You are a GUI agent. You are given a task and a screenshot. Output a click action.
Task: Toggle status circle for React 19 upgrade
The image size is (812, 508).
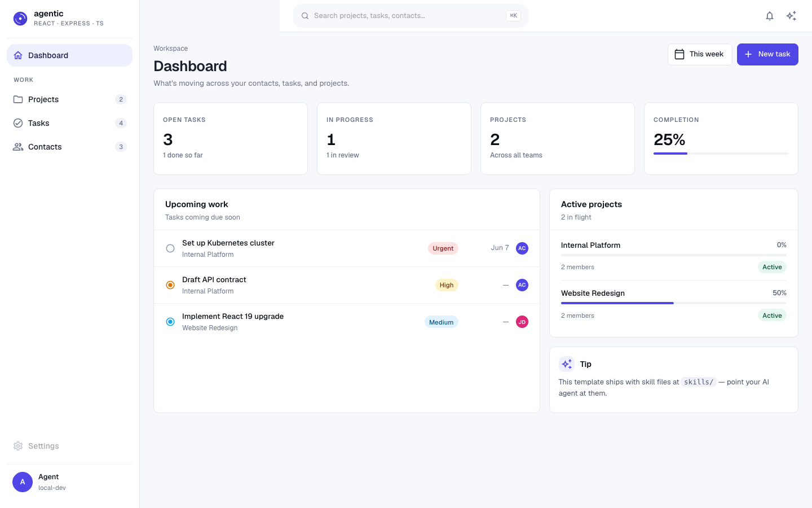coord(170,322)
